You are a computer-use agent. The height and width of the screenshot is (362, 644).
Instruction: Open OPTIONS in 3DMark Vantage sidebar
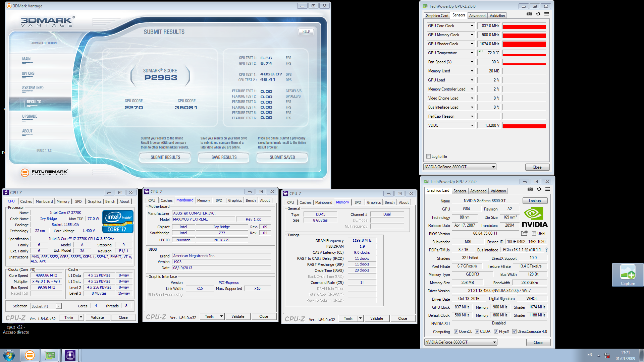(x=28, y=73)
